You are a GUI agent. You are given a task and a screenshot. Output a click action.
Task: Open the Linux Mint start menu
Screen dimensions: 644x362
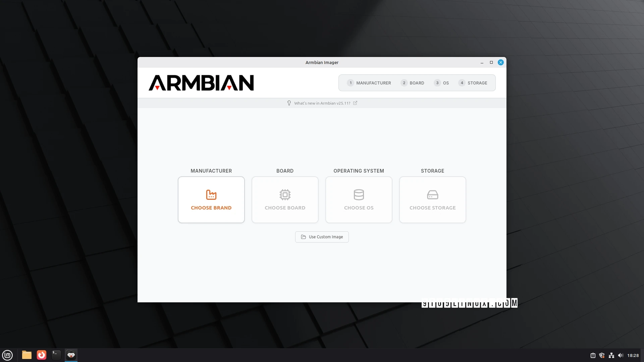7,355
